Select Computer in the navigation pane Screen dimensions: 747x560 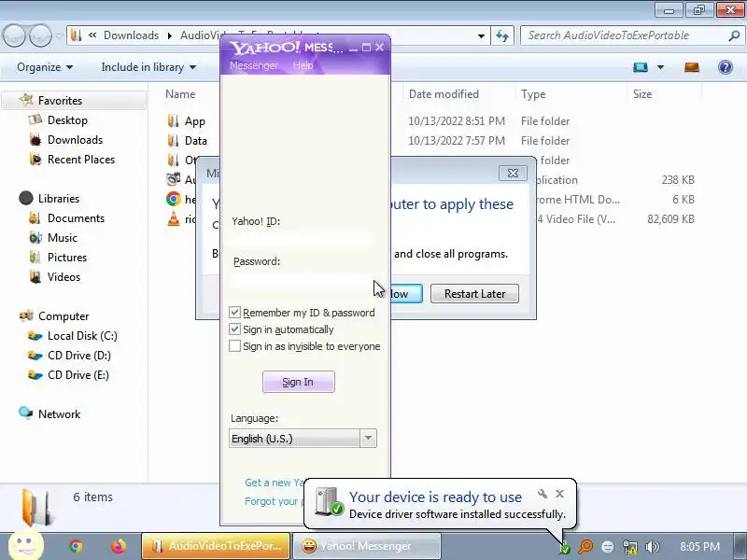pos(63,316)
